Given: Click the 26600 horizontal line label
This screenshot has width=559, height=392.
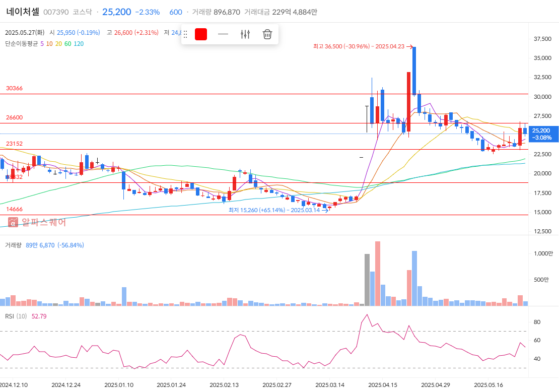Looking at the screenshot, I should pyautogui.click(x=14, y=117).
